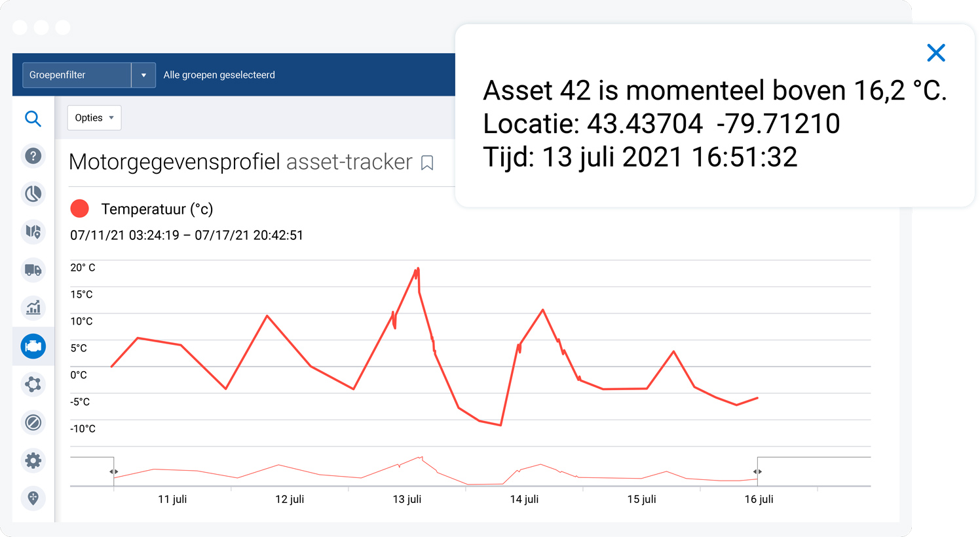The height and width of the screenshot is (537, 980).
Task: Click the '12 juli' axis label
Action: click(x=290, y=500)
